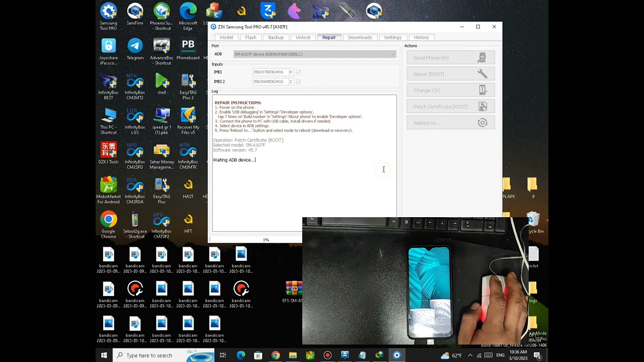Switch to the Downloads tab
Image resolution: width=644 pixels, height=362 pixels.
pos(360,37)
